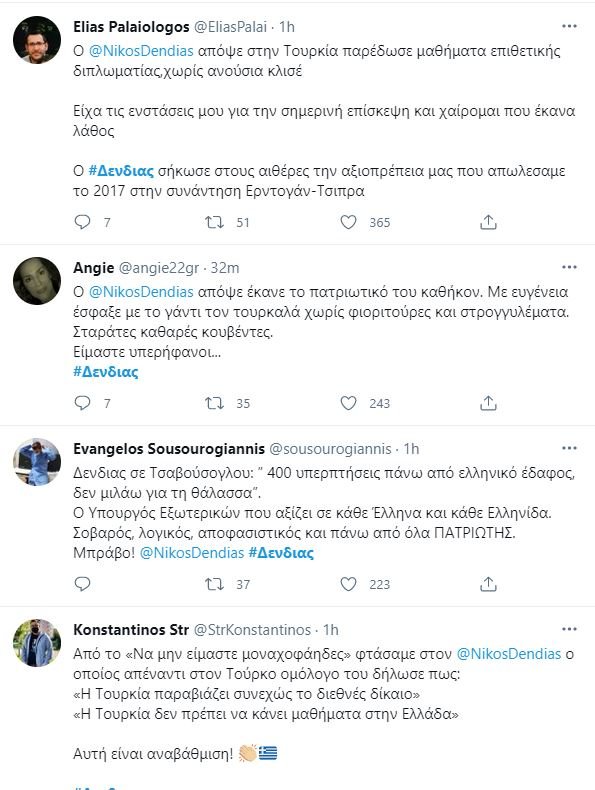The image size is (595, 790).
Task: Open more options on Konstantinos Str tweet
Action: click(569, 629)
